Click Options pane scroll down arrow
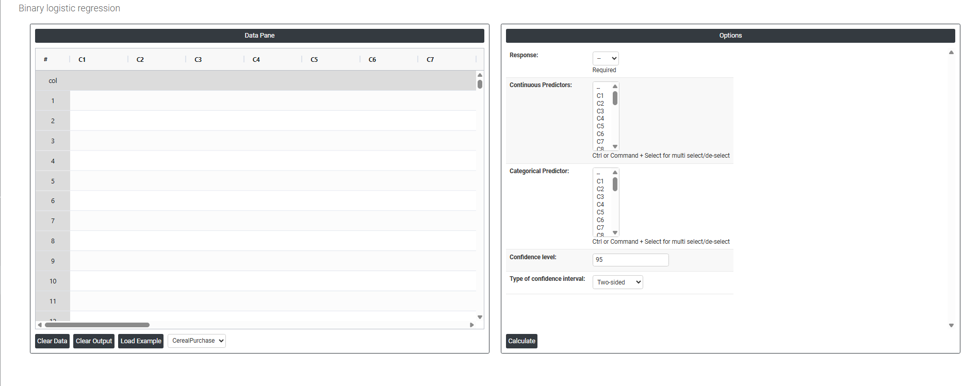The image size is (980, 386). click(x=951, y=325)
